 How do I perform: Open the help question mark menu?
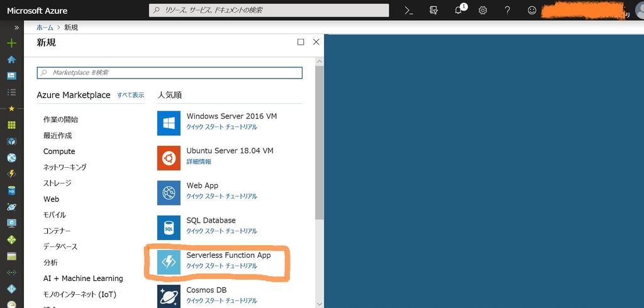tap(508, 11)
